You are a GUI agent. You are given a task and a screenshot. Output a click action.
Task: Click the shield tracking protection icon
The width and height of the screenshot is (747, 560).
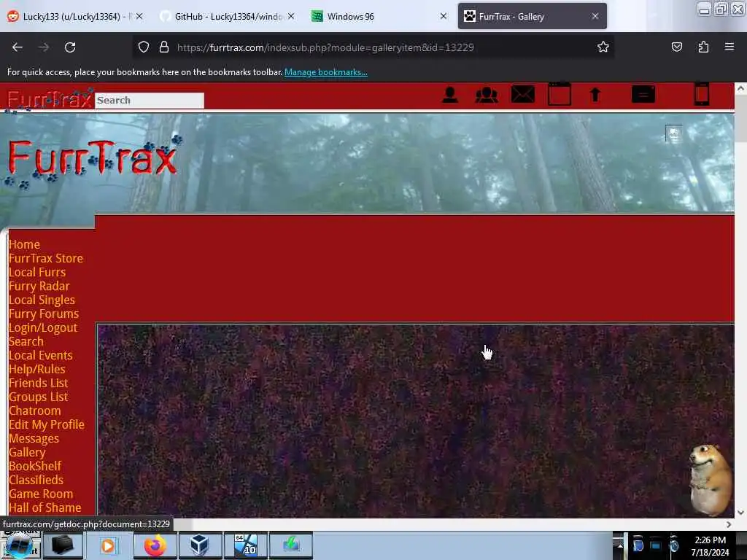(144, 47)
